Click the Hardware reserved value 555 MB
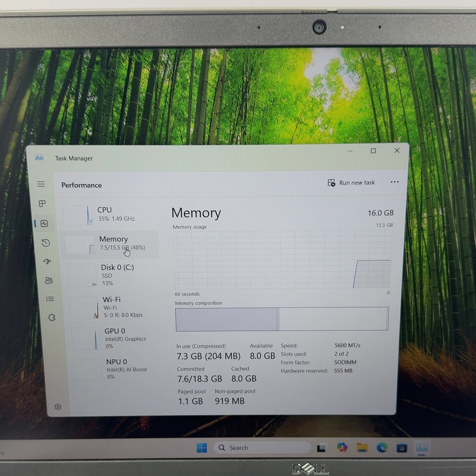Viewport: 476px width, 476px height. 343,371
